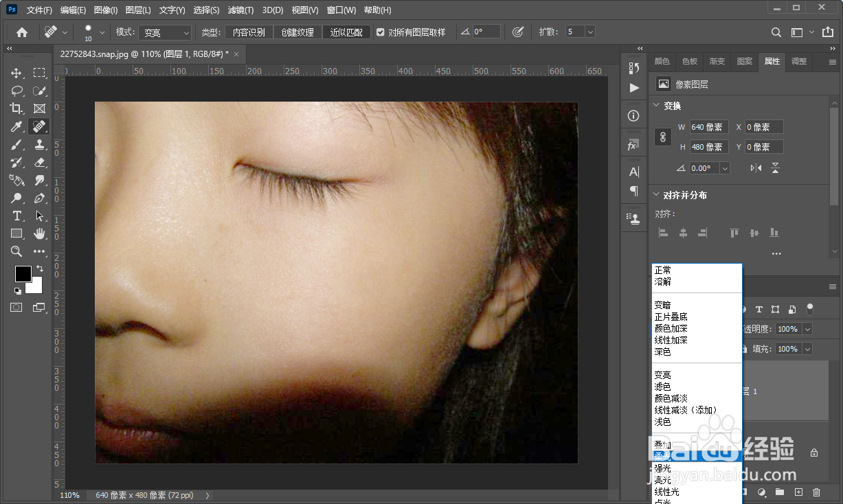The width and height of the screenshot is (843, 504).
Task: Open the 滤镜(T) menu
Action: click(x=240, y=10)
